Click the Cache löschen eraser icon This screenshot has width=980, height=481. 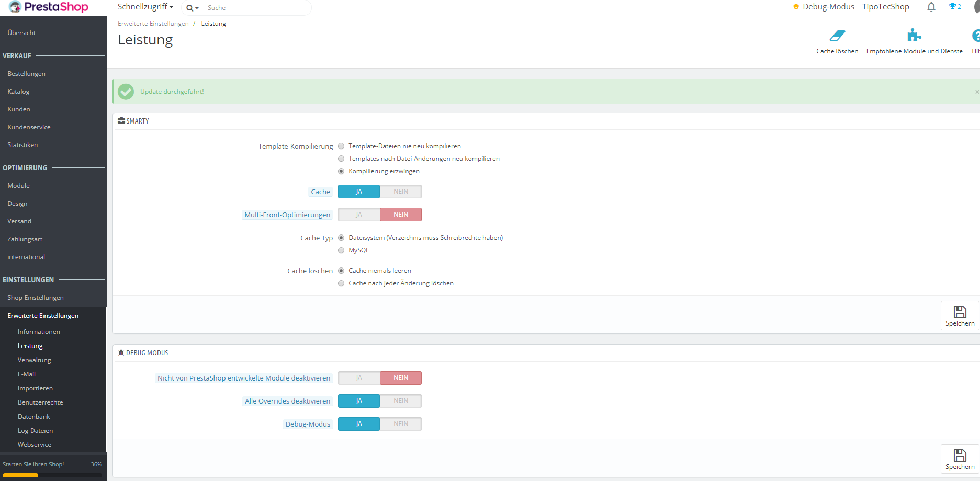tap(837, 36)
